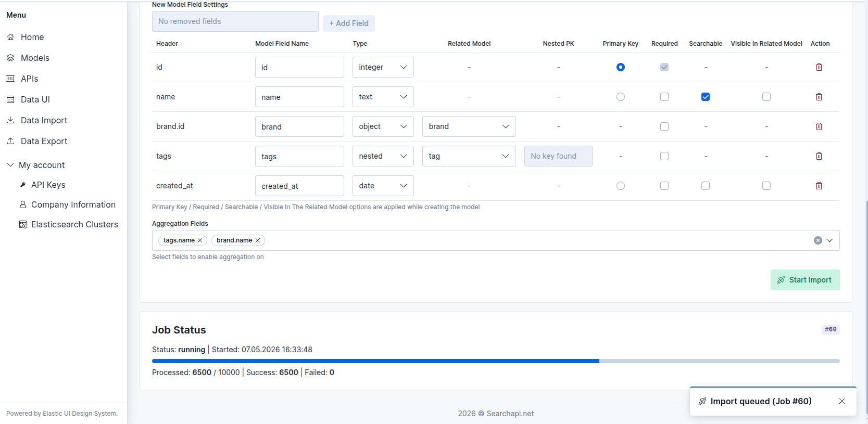Image resolution: width=868 pixels, height=424 pixels.
Task: Open the Elasticsearch Clusters page
Action: tap(74, 224)
